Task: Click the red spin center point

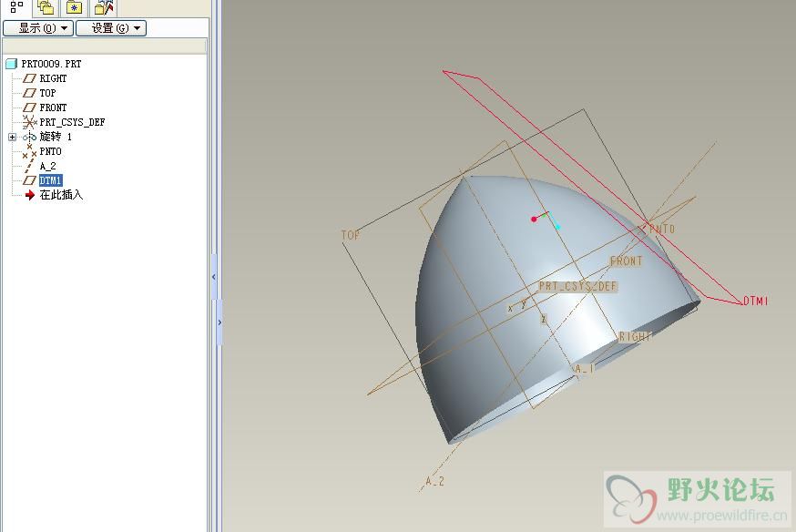Action: (534, 220)
